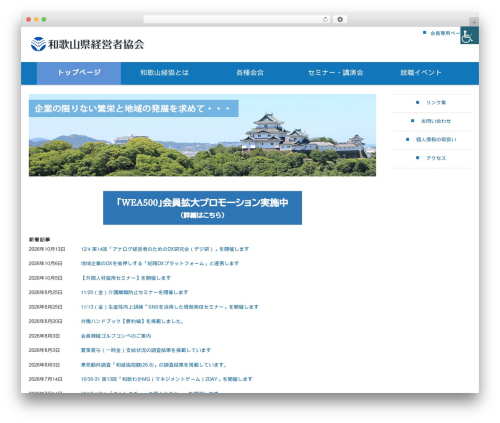Open the 紀陽DXプラットフォーム article link
The image size is (500, 423).
coord(160,263)
